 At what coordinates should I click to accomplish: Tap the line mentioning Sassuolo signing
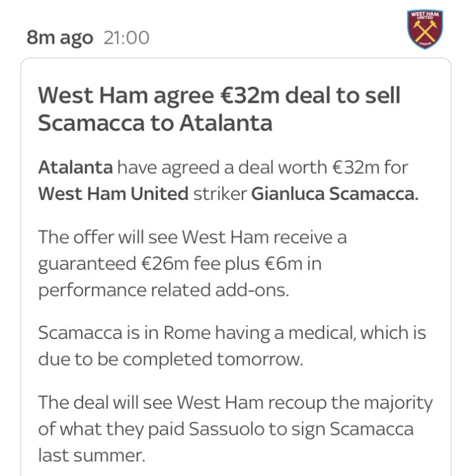click(x=225, y=428)
